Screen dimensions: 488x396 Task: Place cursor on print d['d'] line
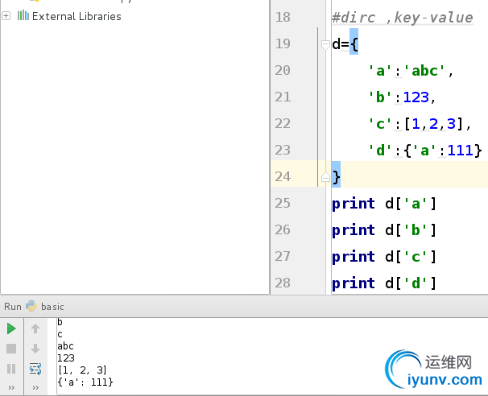384,283
